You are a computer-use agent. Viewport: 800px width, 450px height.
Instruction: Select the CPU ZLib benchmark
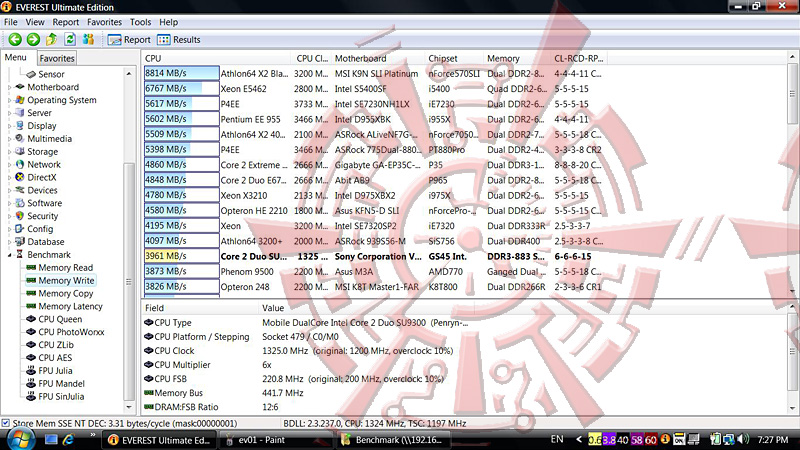click(56, 344)
